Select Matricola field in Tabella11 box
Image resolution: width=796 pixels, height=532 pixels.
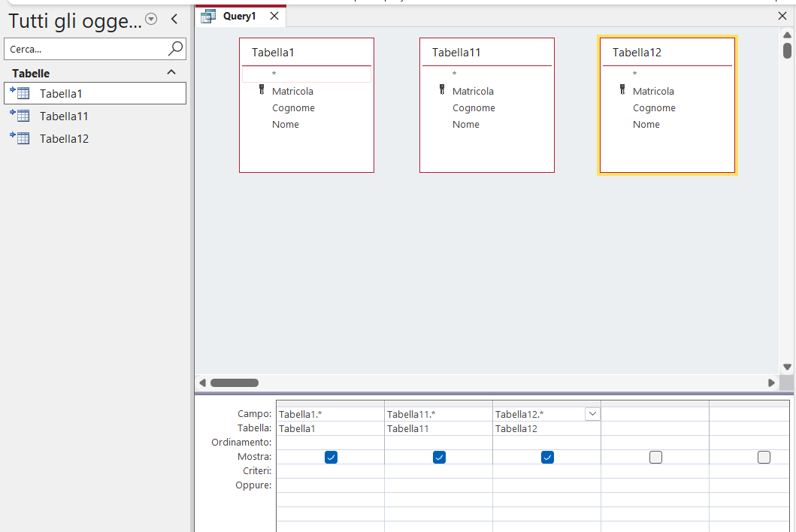(473, 92)
